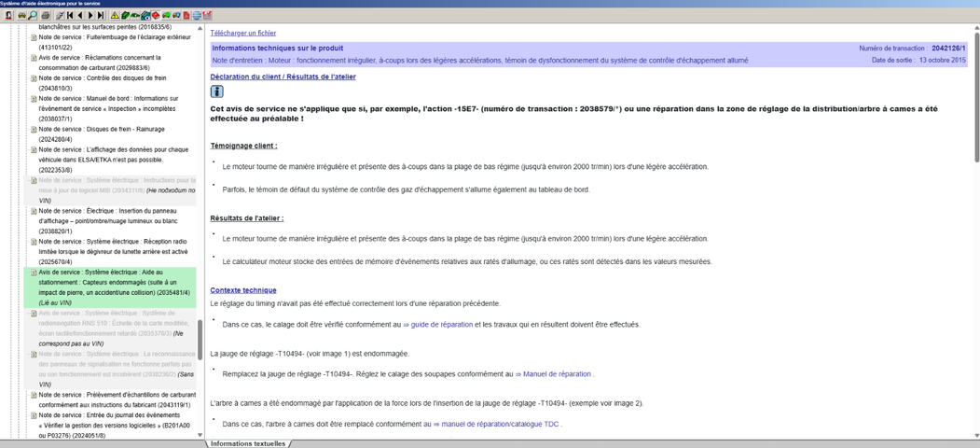
Task: Open the manuel de réparation/catalogue TDC link
Action: (491, 424)
